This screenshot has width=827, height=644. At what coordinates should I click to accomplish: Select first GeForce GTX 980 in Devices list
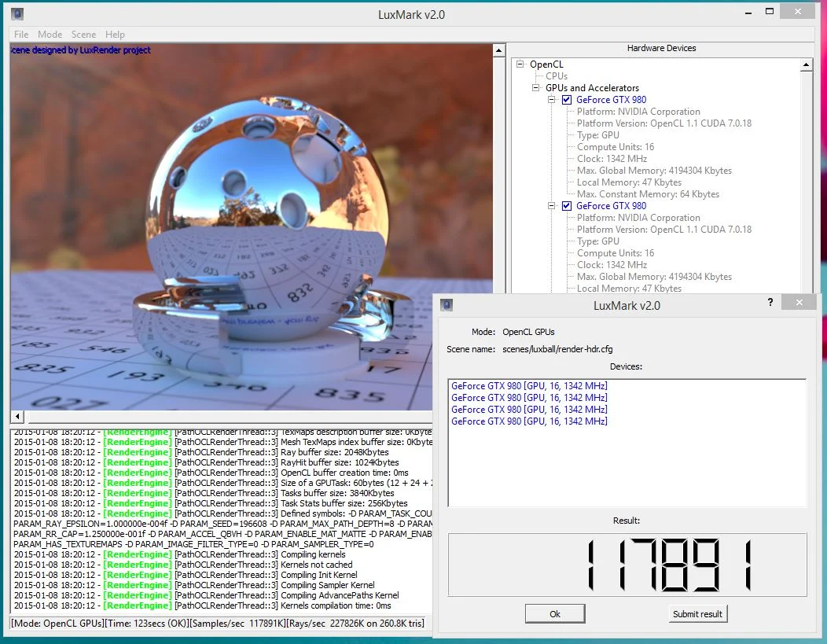[x=529, y=385]
